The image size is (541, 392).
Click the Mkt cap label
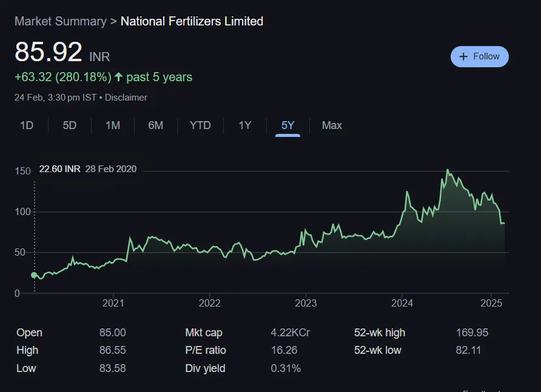click(x=204, y=333)
